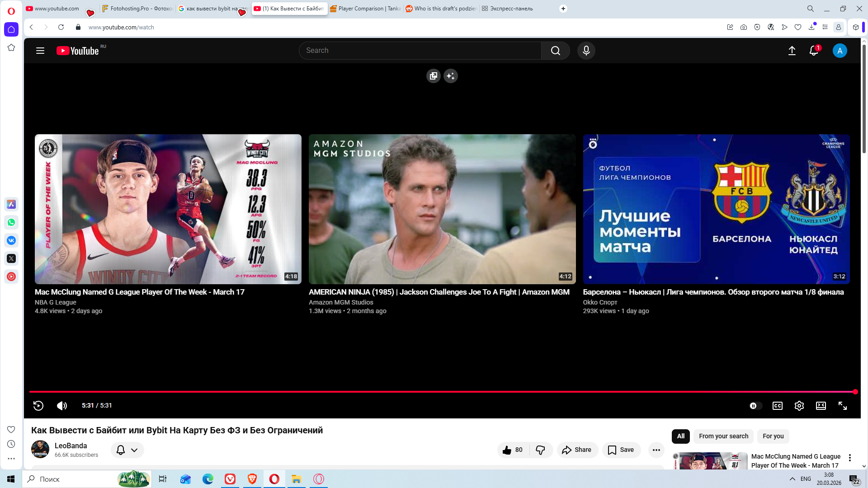Toggle the autoplay switch

tap(755, 406)
